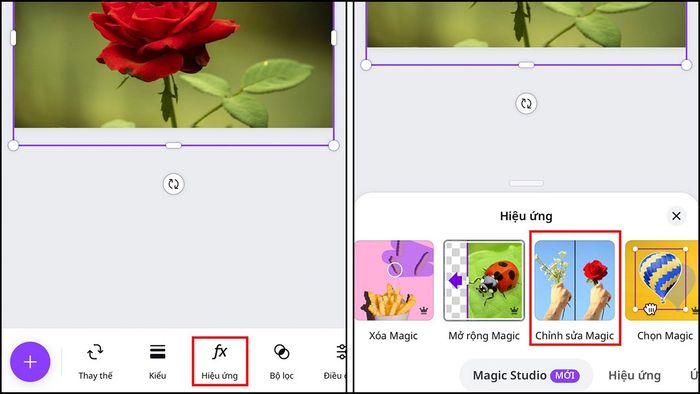Click the MỚI badge on Magic Studio
The image size is (700, 394).
pos(565,375)
